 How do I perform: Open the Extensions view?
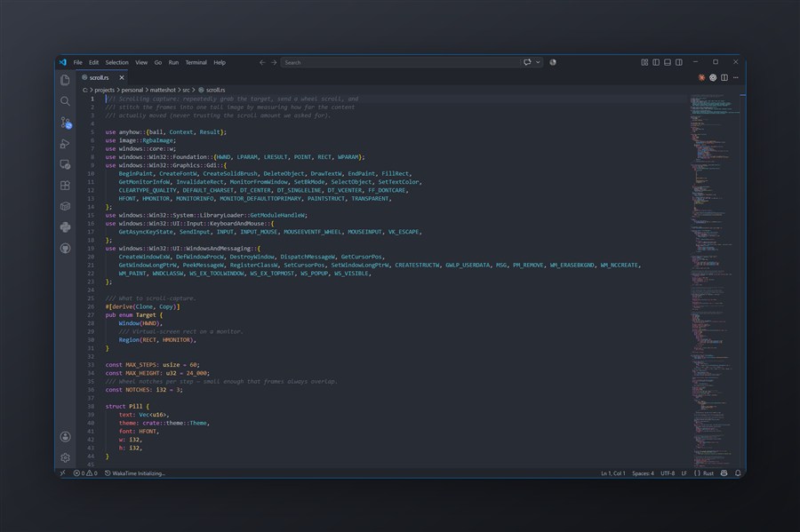(x=65, y=185)
